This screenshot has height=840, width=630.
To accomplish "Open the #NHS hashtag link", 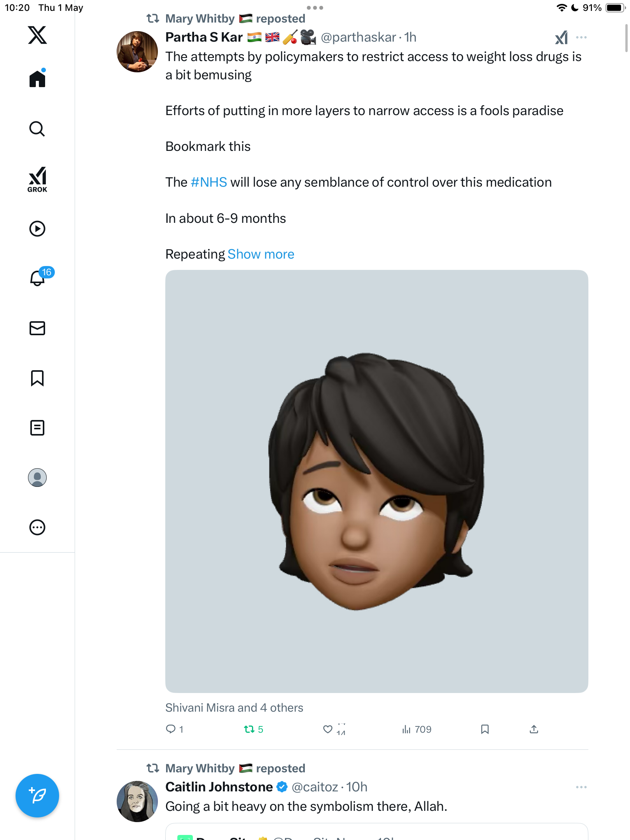I will coord(209,182).
